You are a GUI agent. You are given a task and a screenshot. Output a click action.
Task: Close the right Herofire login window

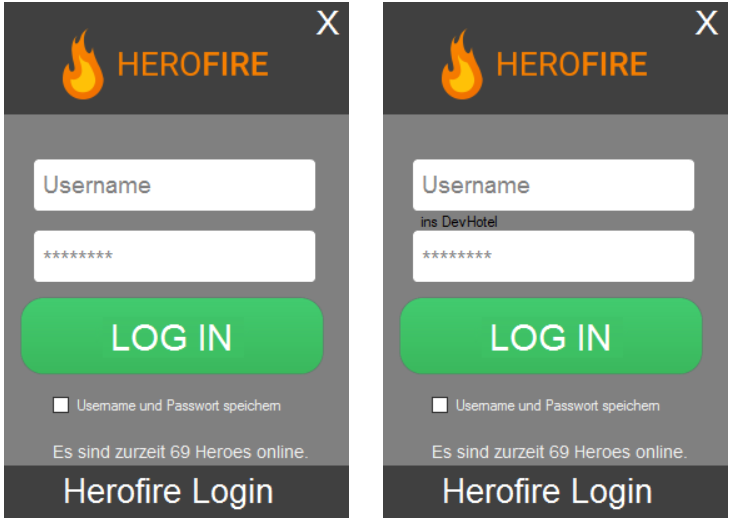point(706,22)
